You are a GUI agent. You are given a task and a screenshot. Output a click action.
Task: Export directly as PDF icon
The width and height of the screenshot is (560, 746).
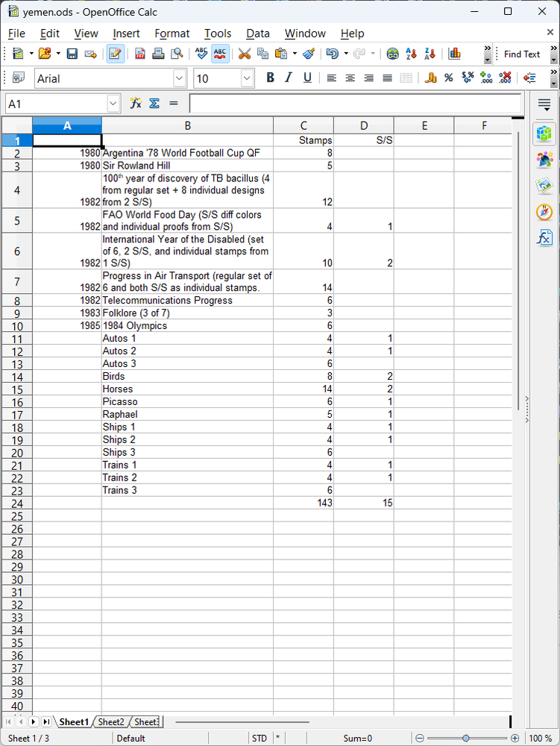(139, 54)
